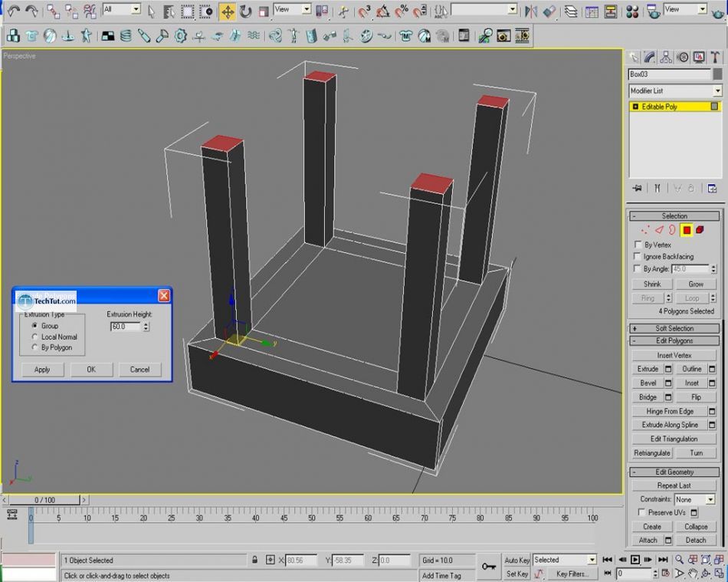
Task: Switch to the Motion command panel tab
Action: [x=683, y=58]
